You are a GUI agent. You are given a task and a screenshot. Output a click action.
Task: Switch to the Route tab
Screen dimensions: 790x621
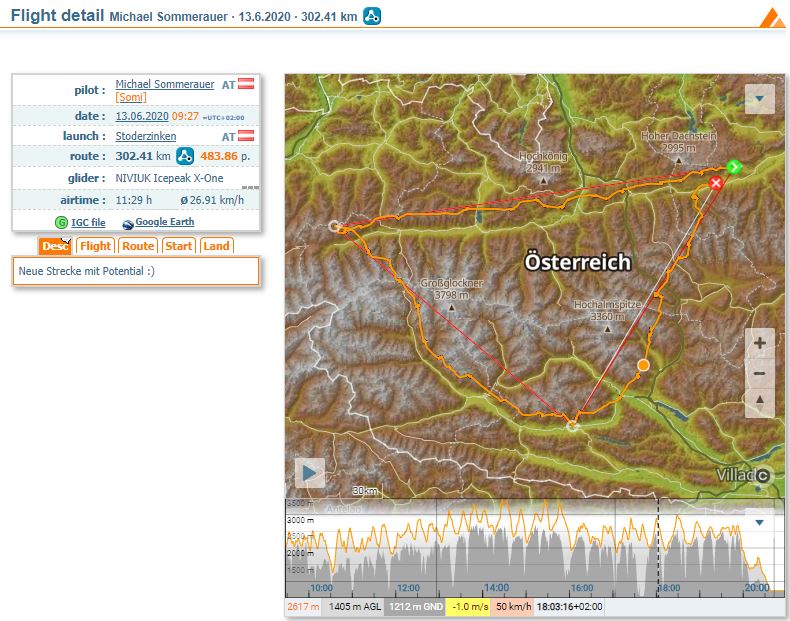[x=138, y=246]
